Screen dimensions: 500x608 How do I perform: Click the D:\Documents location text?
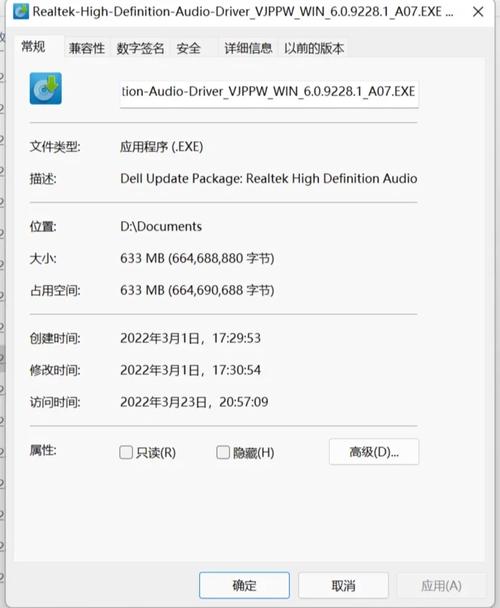[161, 226]
